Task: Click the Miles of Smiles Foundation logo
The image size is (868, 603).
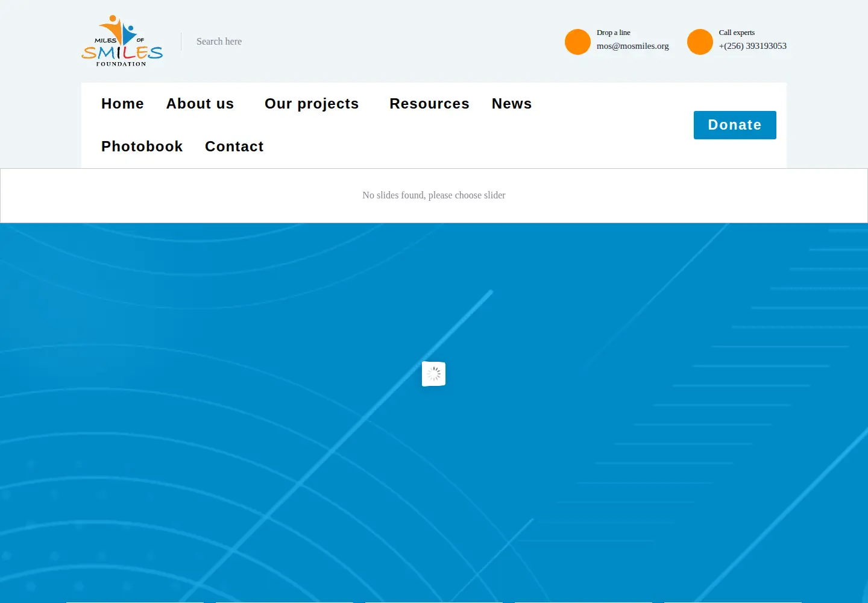Action: 122,41
